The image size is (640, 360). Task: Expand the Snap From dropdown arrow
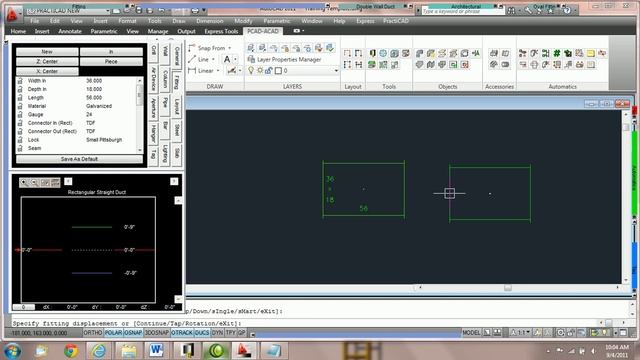point(229,48)
